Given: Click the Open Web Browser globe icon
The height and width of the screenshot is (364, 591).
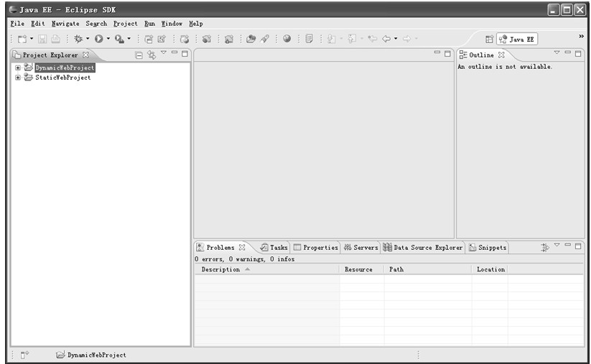Looking at the screenshot, I should (x=287, y=39).
